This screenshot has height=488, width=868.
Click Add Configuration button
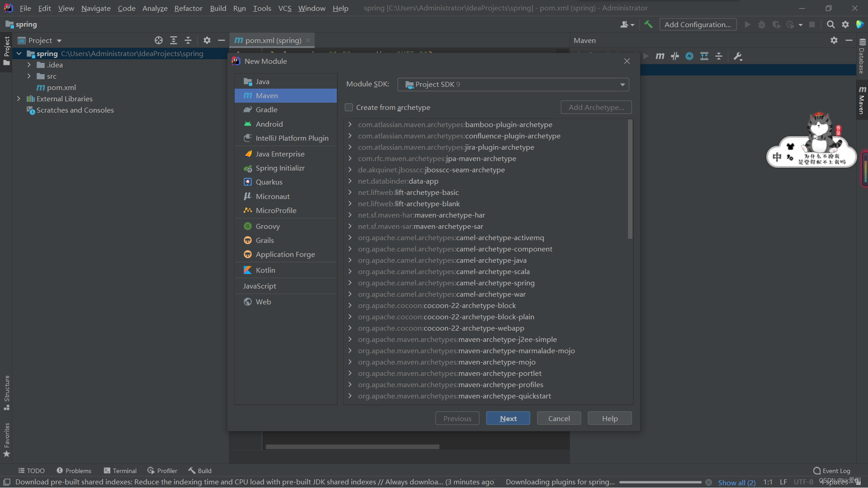point(698,24)
